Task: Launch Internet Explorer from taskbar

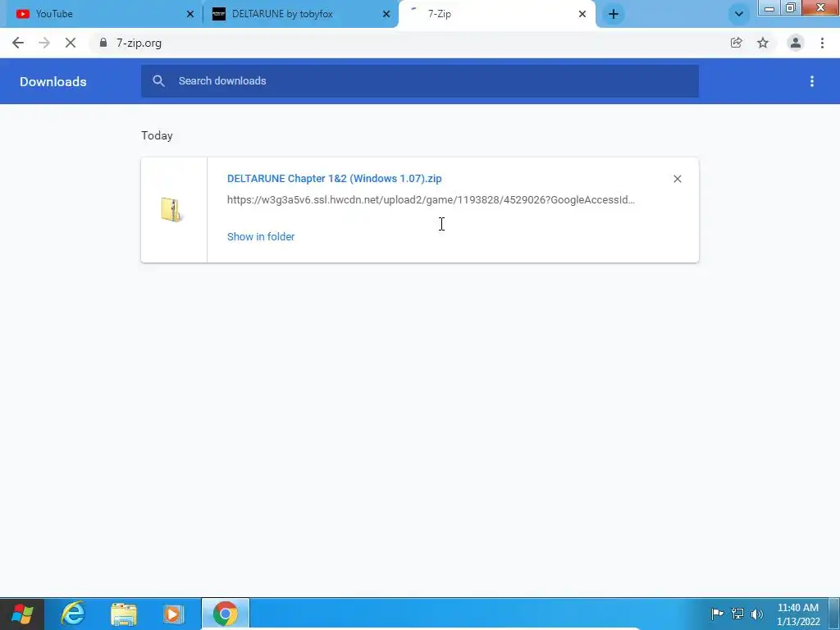Action: 73,614
